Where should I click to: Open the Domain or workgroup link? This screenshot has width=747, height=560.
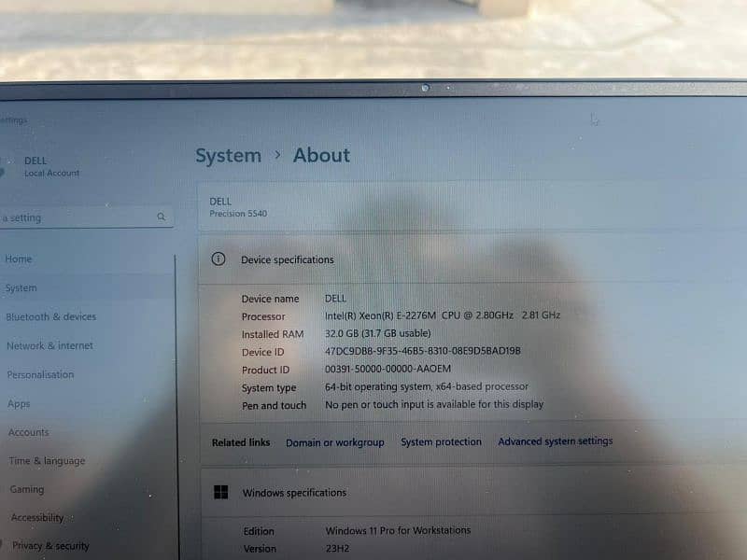pos(335,442)
